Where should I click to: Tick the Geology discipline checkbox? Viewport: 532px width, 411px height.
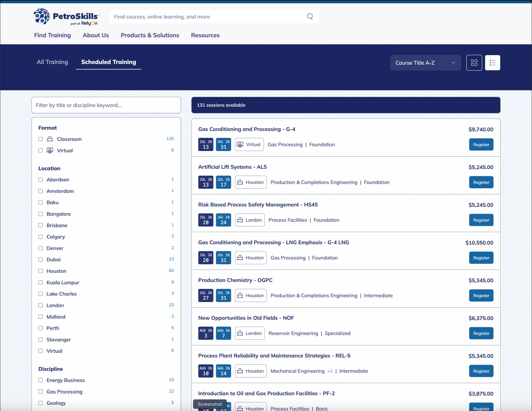coord(41,403)
